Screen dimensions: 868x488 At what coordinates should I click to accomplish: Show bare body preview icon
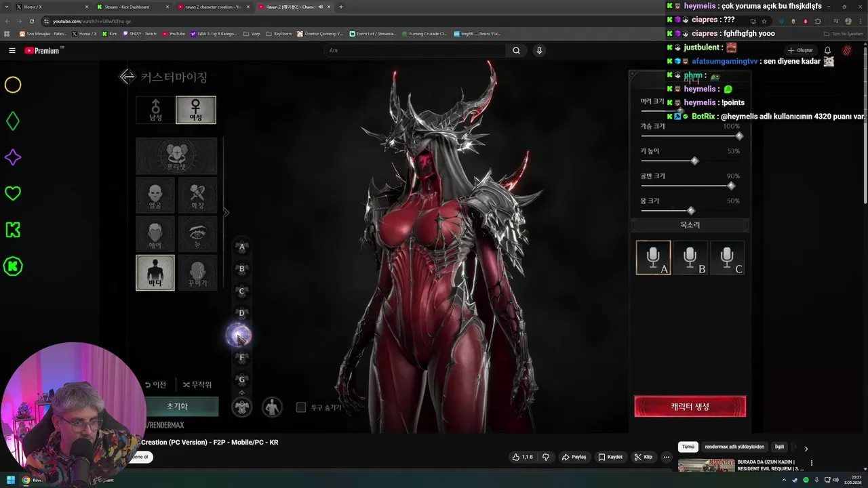pos(272,407)
